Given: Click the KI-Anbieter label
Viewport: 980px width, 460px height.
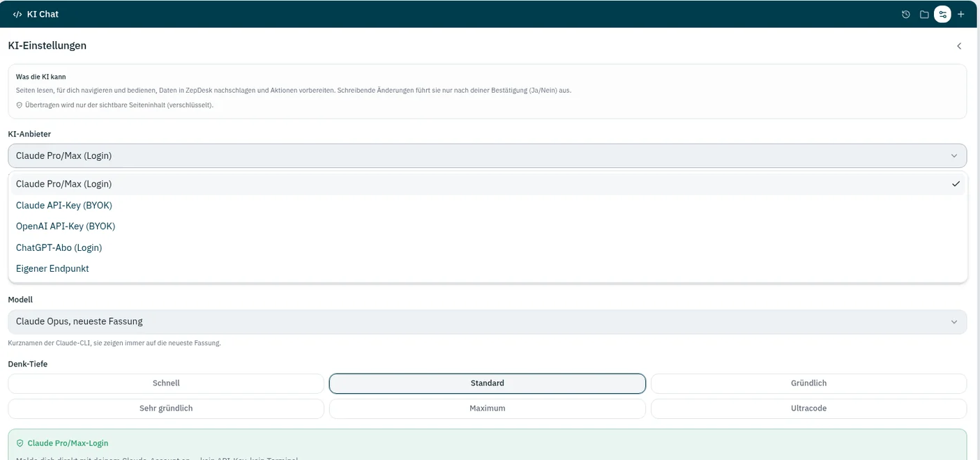Looking at the screenshot, I should 29,134.
